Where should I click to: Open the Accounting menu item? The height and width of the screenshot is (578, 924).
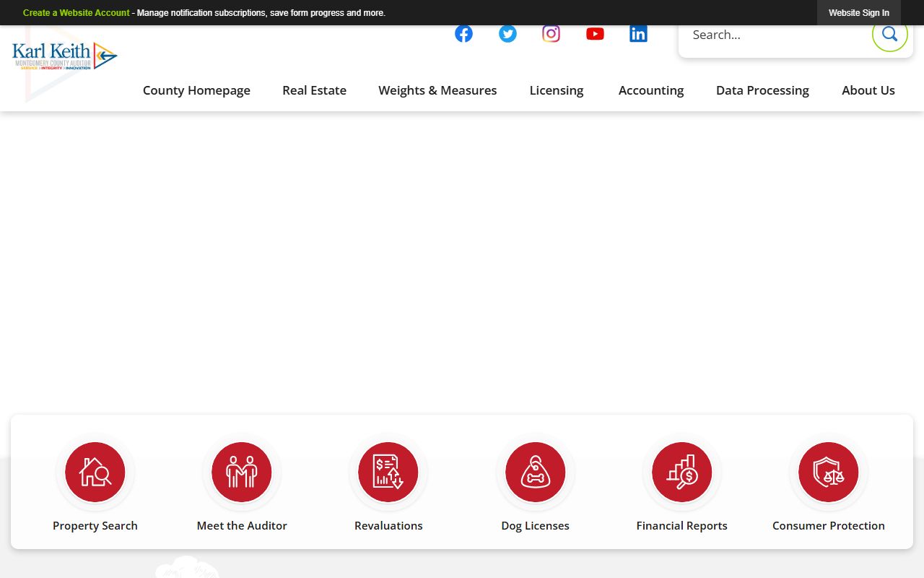coord(650,90)
